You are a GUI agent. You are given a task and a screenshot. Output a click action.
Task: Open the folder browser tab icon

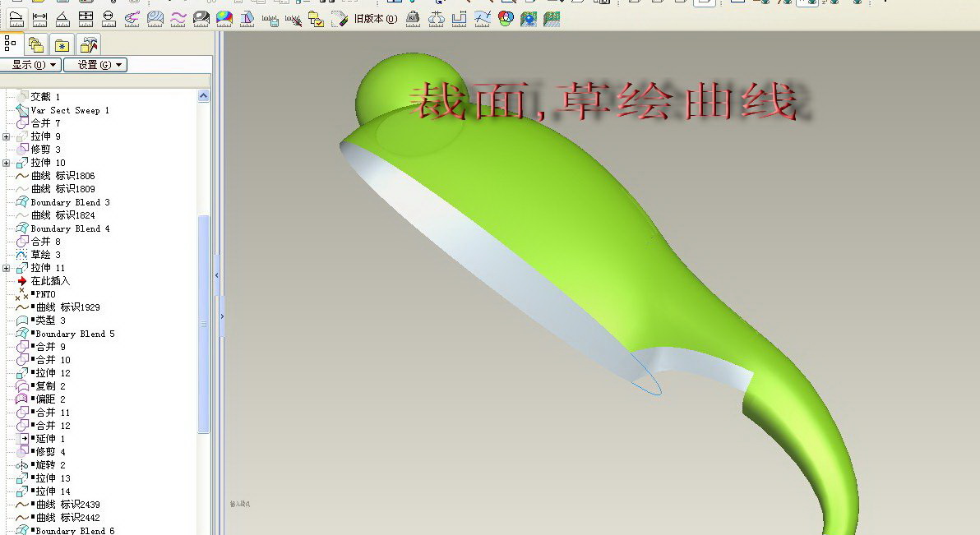[x=35, y=44]
